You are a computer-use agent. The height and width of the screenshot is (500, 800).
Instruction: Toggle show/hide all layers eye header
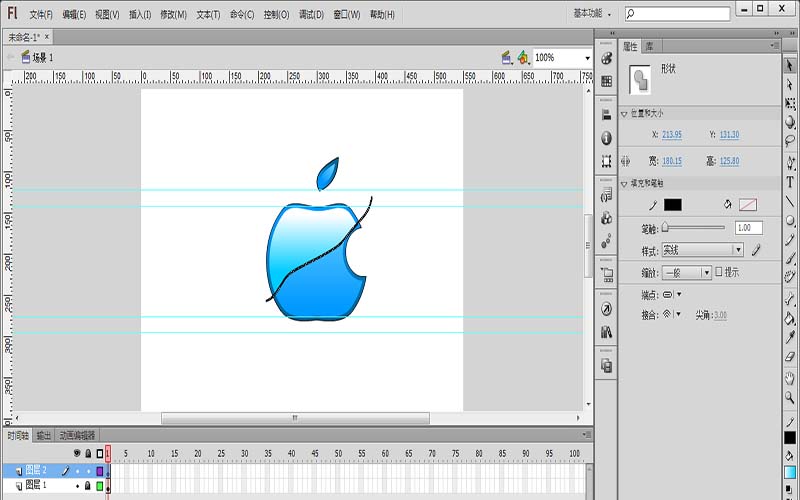click(77, 453)
